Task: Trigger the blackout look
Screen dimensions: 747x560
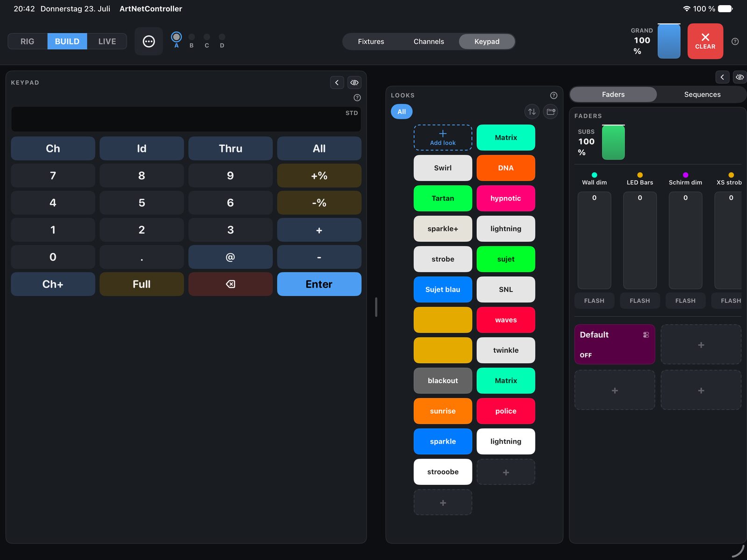Action: click(x=443, y=381)
